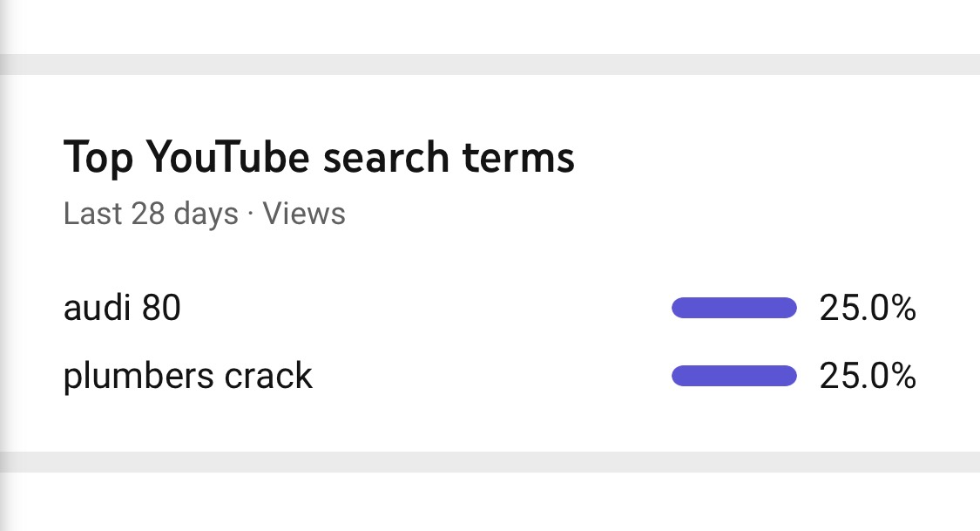Screen dimensions: 980x531
Task: Click the gray divider above the card
Action: (490, 65)
